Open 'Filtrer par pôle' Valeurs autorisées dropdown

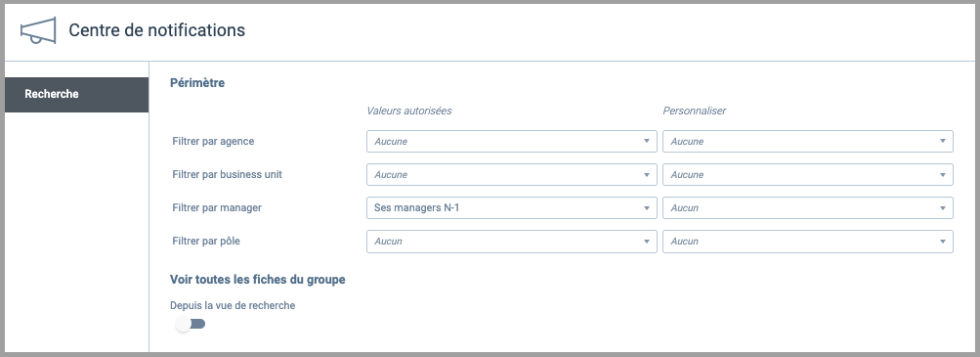point(511,242)
